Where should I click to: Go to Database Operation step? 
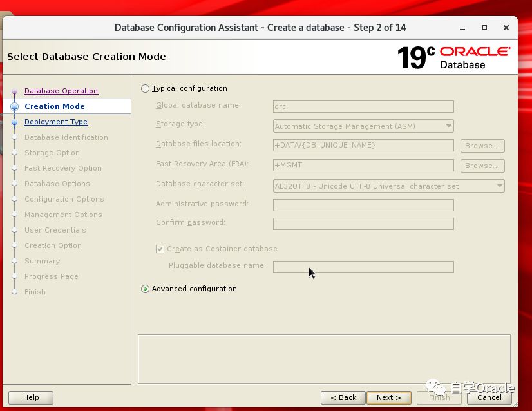tap(61, 91)
